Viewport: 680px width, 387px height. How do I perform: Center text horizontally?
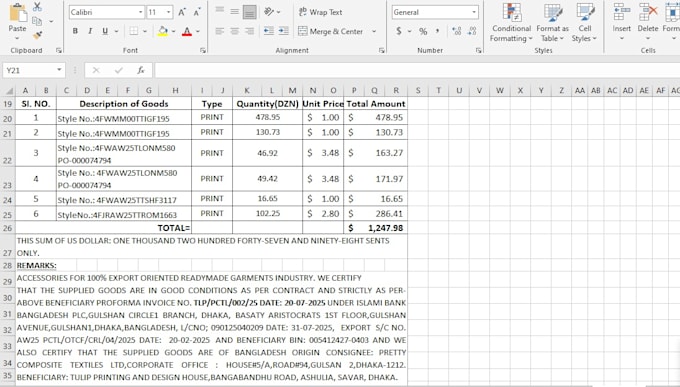tap(235, 31)
